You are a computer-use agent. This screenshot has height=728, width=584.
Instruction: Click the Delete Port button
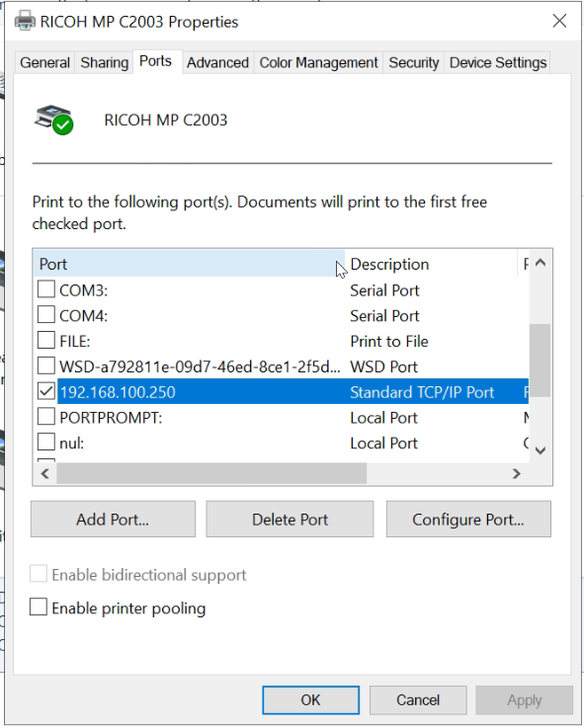pos(290,519)
